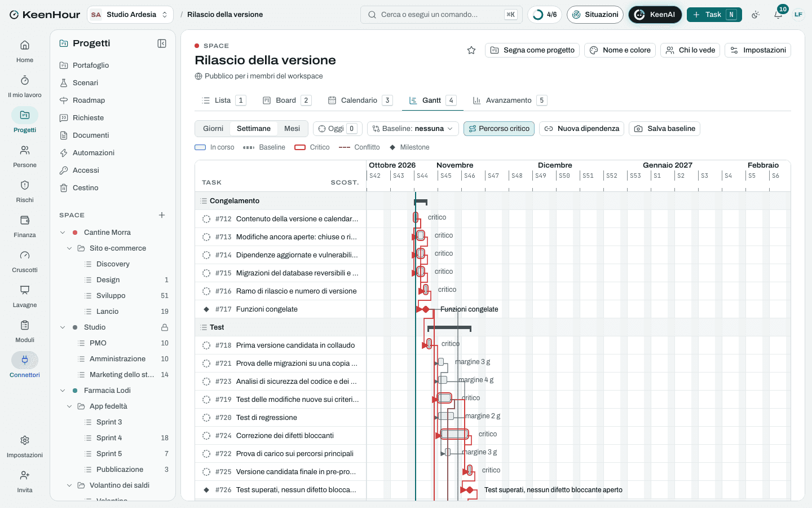
Task: Open Studio Ardesia workspace switcher
Action: pos(130,15)
